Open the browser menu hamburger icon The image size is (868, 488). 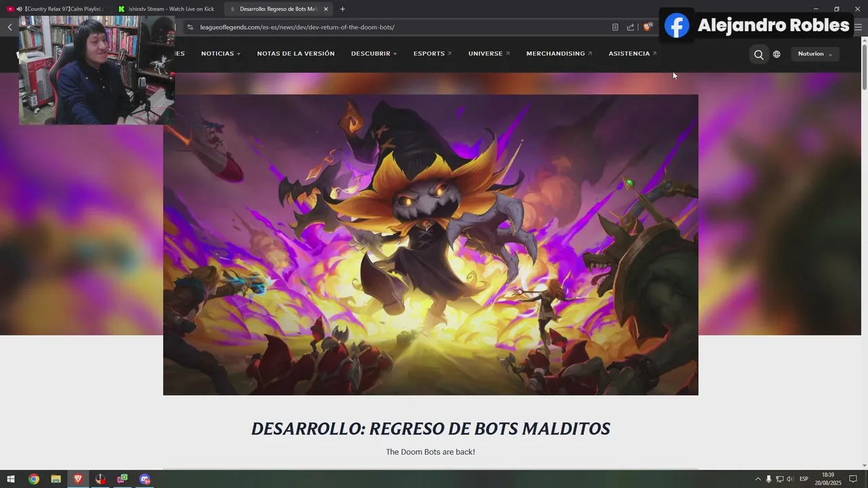(858, 27)
